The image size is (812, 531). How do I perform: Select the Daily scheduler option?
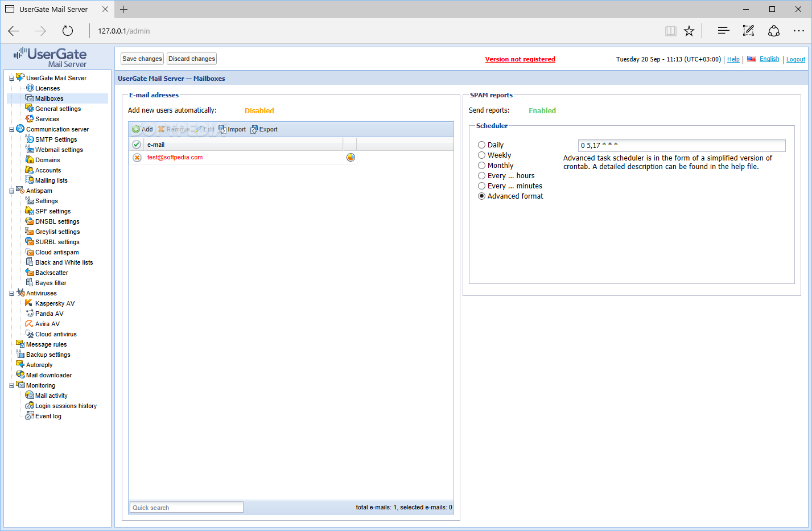[x=481, y=145]
